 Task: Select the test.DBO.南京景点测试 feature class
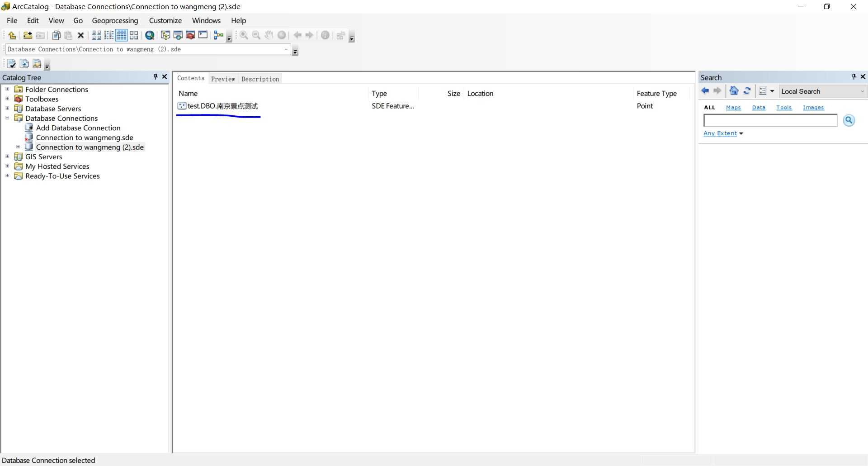222,106
